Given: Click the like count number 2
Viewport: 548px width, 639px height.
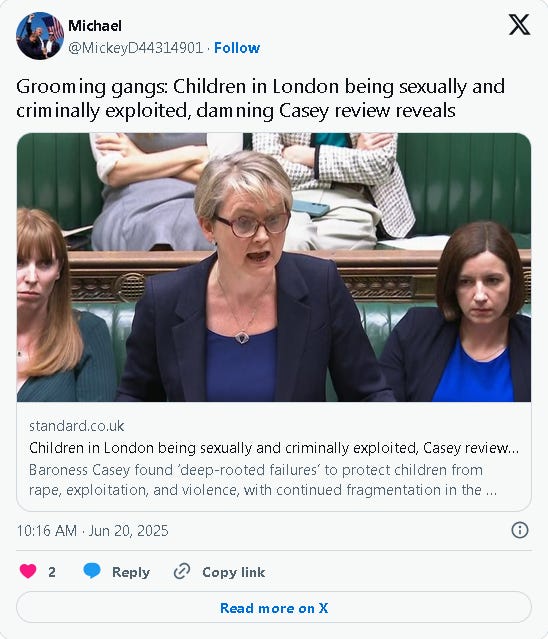Looking at the screenshot, I should pos(52,572).
